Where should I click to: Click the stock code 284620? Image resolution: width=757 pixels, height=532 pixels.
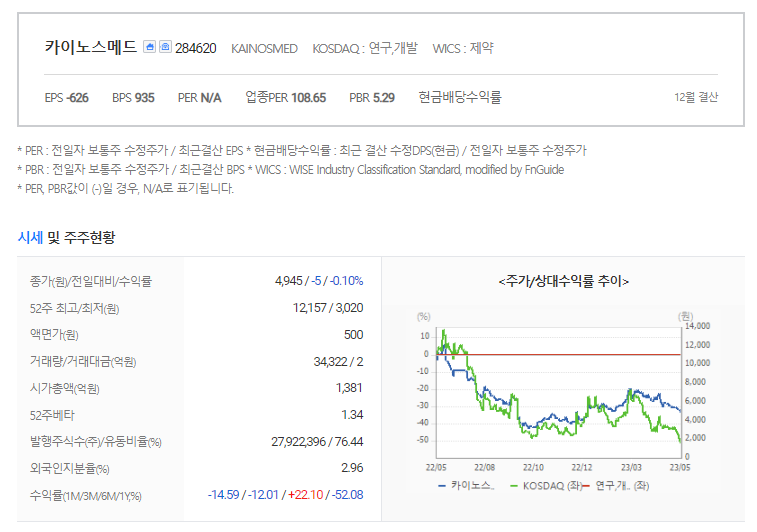(196, 48)
